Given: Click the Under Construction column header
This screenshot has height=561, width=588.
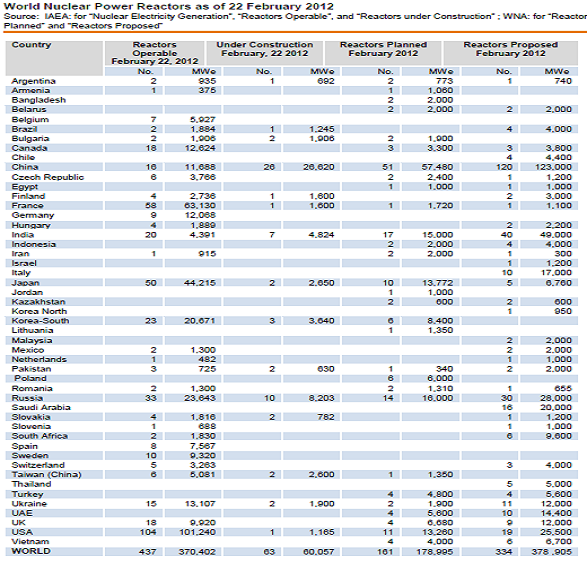Looking at the screenshot, I should point(265,49).
